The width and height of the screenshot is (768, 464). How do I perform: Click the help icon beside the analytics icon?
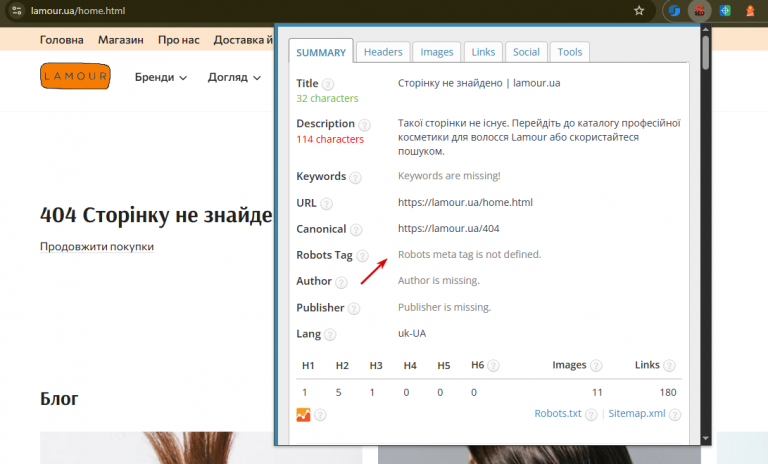[320, 415]
